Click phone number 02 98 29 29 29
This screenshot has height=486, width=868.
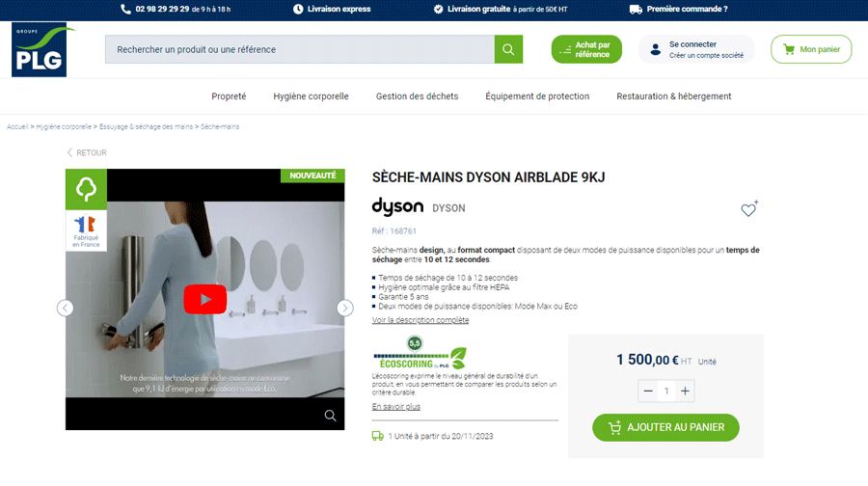tap(162, 9)
